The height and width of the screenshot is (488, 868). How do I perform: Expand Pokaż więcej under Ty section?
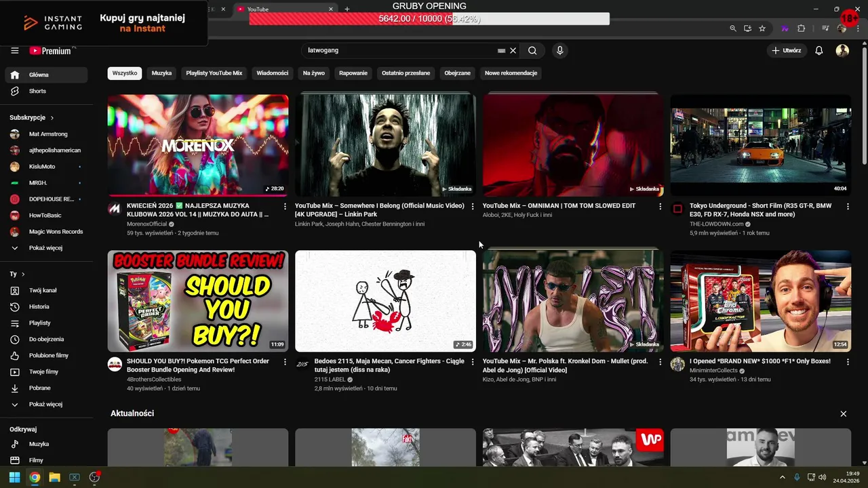46,404
